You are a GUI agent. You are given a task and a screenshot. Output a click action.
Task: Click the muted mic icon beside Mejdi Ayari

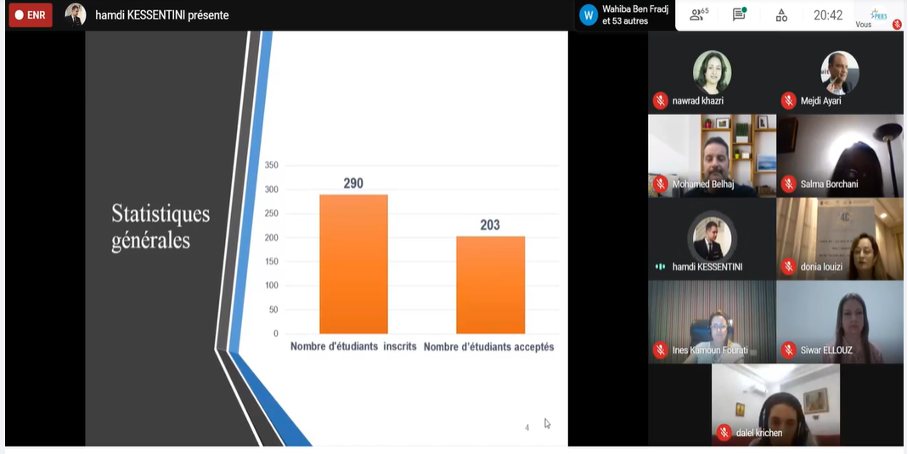(788, 101)
